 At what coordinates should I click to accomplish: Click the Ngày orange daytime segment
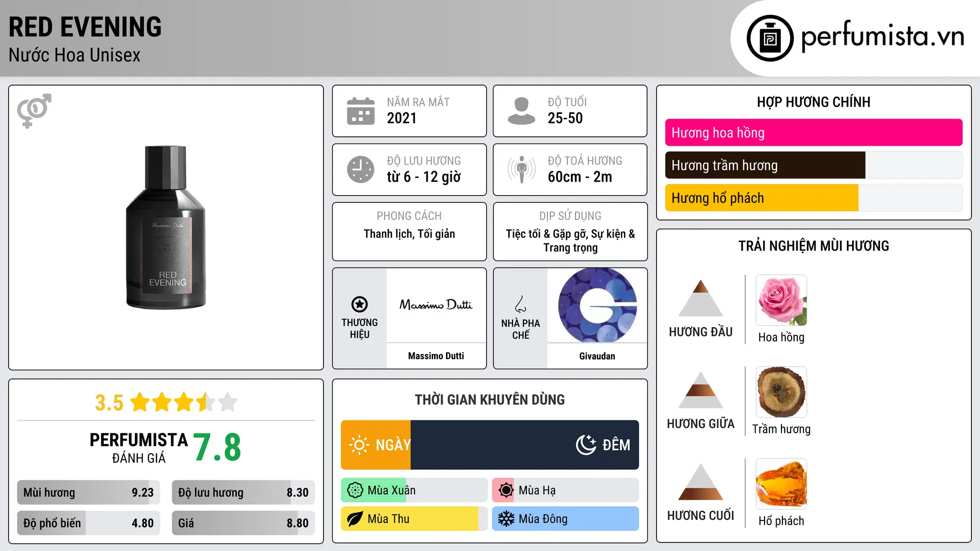pyautogui.click(x=376, y=445)
